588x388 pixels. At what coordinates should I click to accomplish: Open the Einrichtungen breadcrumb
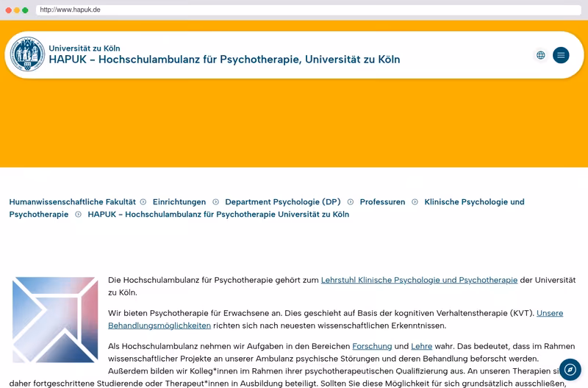point(179,202)
